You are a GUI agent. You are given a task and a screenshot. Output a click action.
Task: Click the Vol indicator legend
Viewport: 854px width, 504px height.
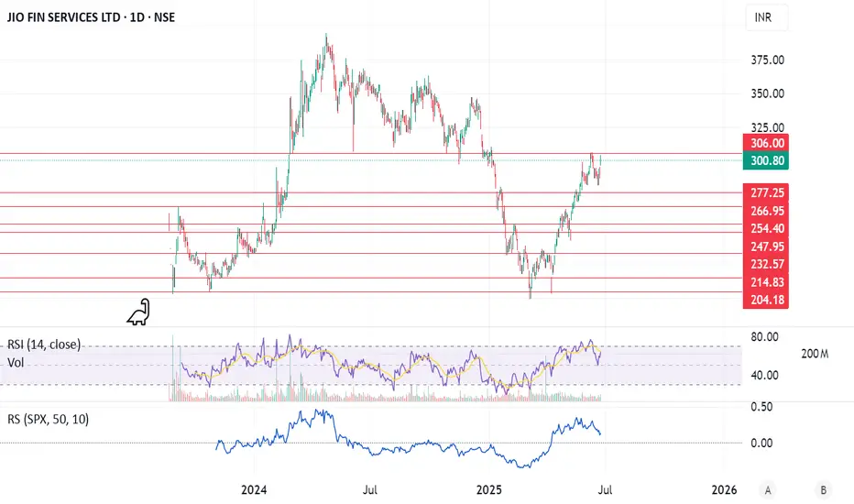pyautogui.click(x=16, y=362)
